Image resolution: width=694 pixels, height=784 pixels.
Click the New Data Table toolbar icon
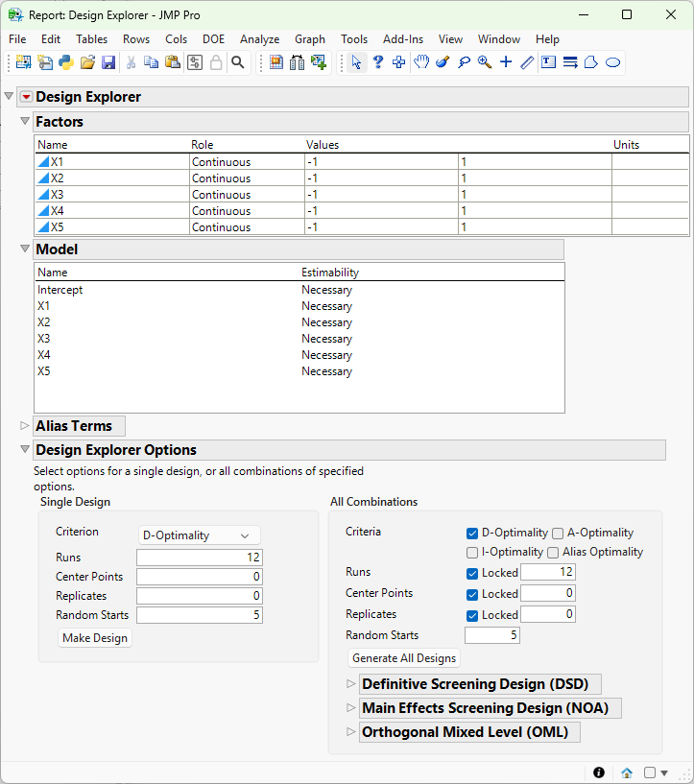coord(23,62)
